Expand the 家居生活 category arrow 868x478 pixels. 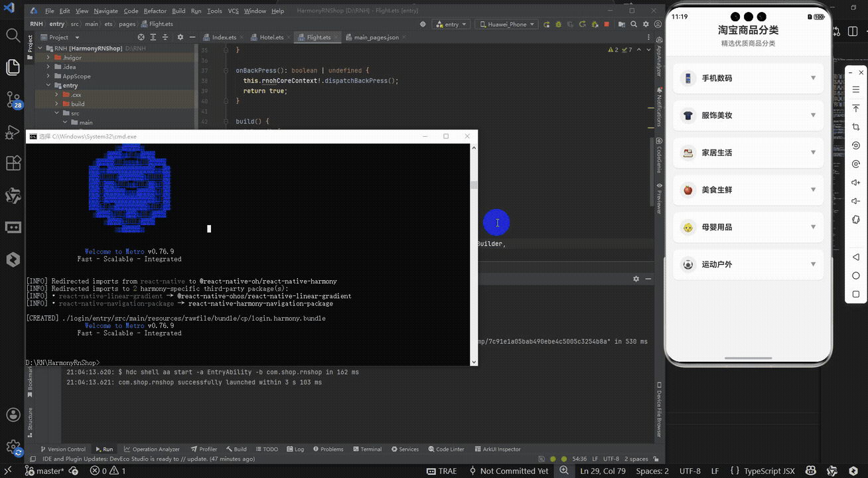tap(813, 153)
